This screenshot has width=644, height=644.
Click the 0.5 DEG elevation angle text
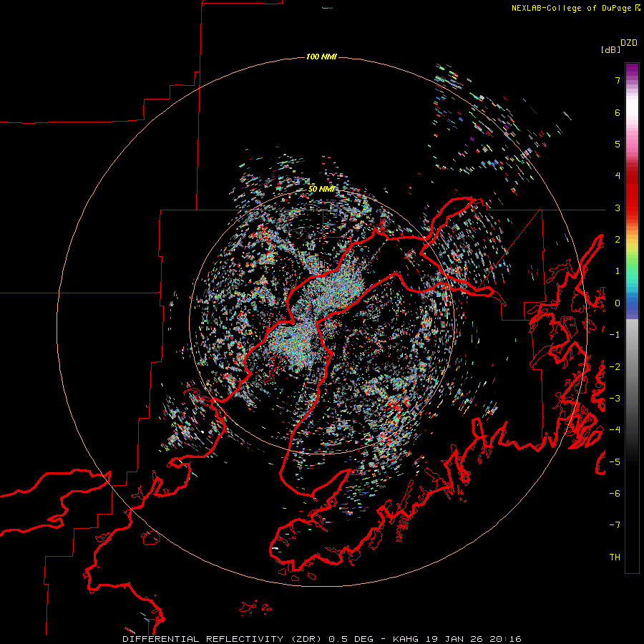point(351,639)
